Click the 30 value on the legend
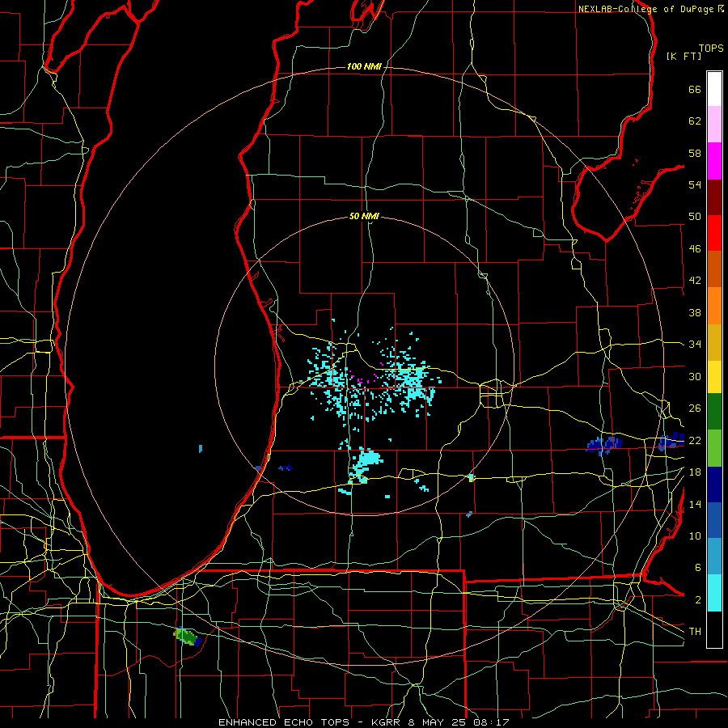Screen dimensions: 728x728 695,376
